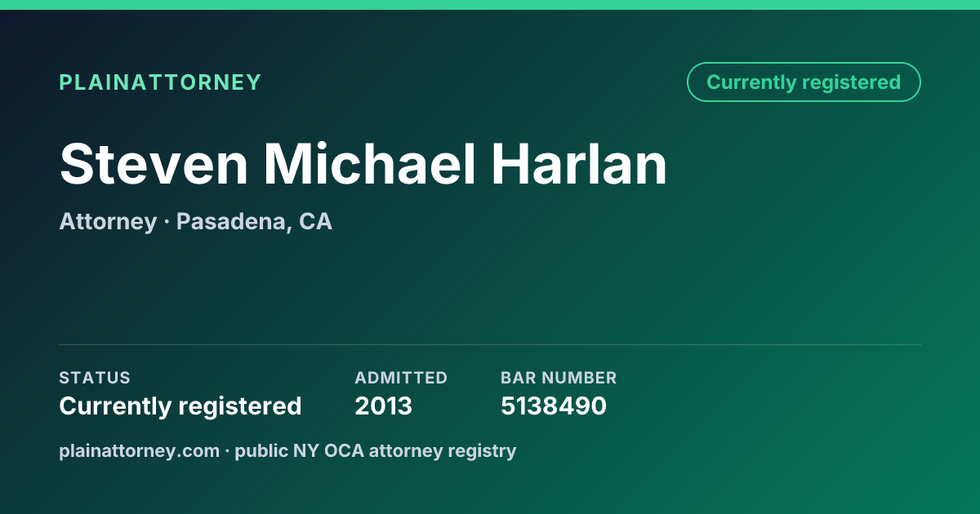The height and width of the screenshot is (514, 980).
Task: Select the middle name Michael in heading
Action: point(369,164)
